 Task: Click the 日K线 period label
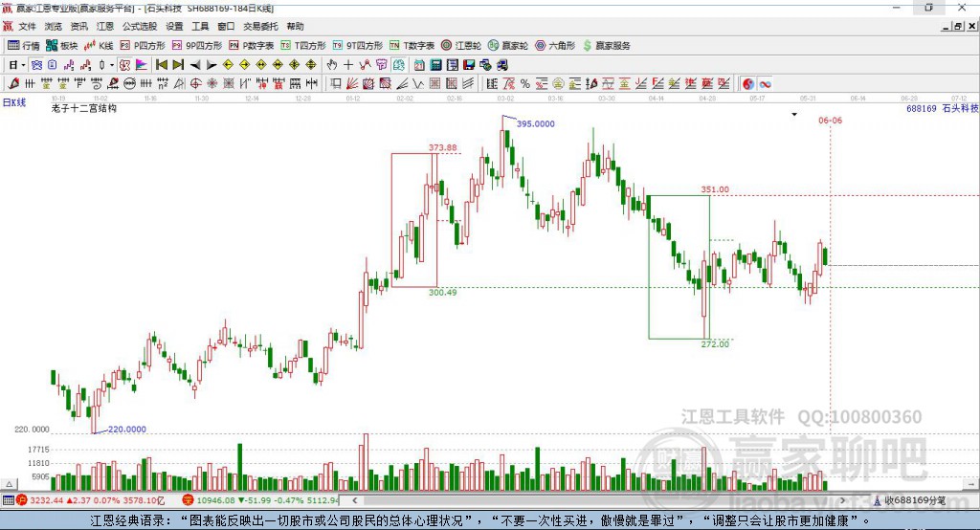pyautogui.click(x=14, y=102)
